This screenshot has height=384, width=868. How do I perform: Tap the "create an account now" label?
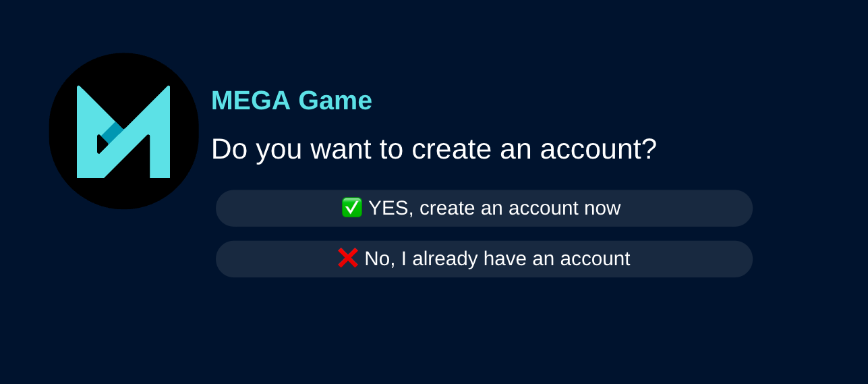coord(520,208)
